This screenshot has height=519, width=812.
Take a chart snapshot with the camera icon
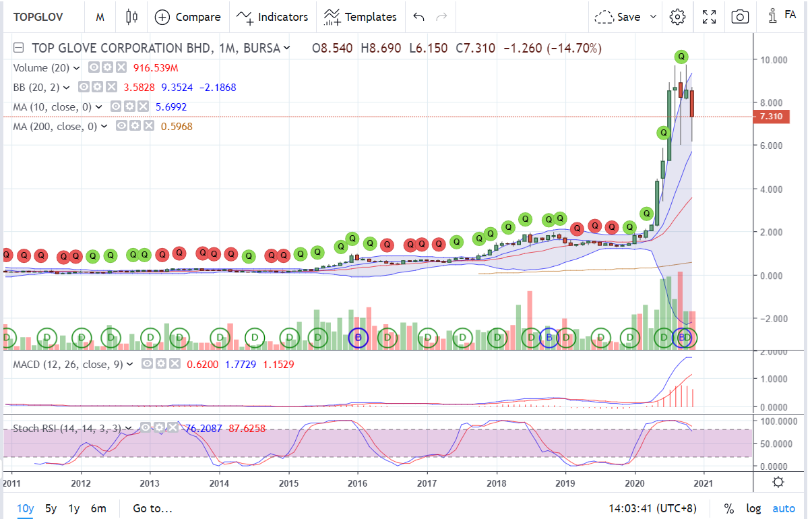(739, 16)
